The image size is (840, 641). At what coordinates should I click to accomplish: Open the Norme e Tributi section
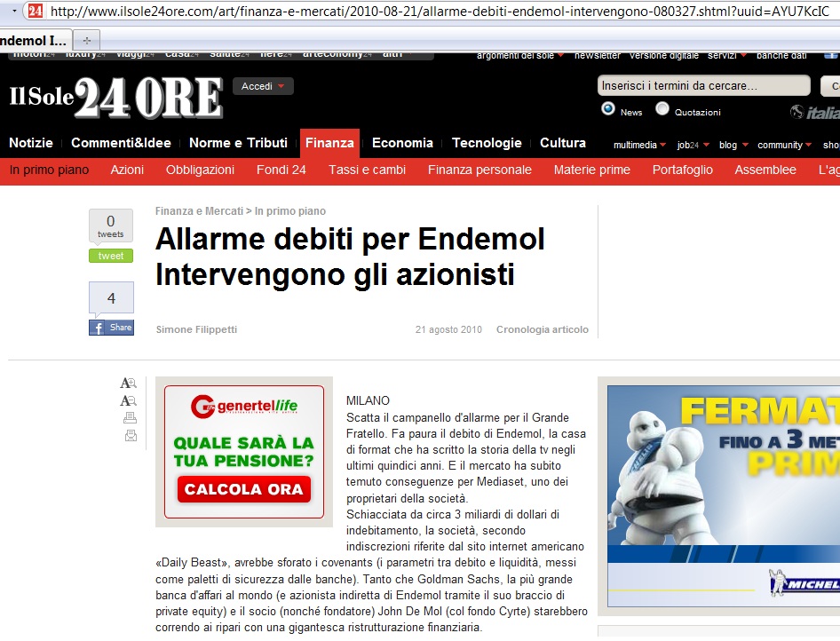(238, 143)
